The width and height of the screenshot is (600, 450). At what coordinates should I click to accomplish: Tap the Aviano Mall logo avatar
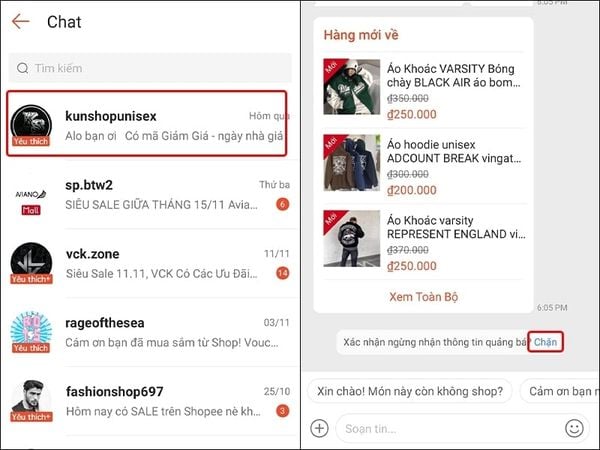[31, 200]
